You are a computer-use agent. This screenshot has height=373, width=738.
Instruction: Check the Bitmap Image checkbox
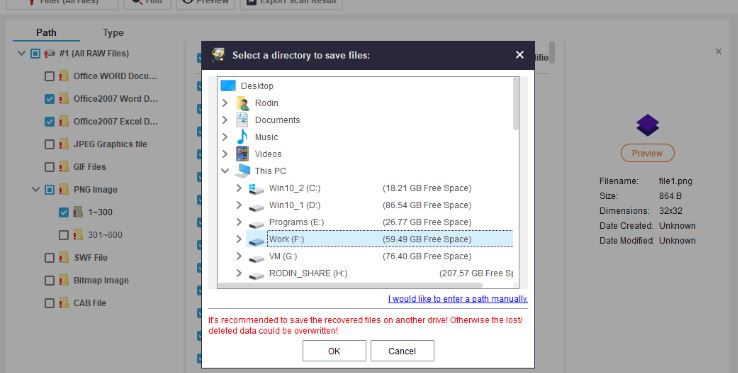tap(49, 280)
